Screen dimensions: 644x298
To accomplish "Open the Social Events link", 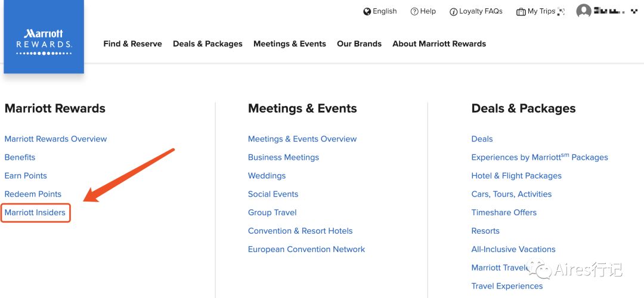I will point(273,194).
